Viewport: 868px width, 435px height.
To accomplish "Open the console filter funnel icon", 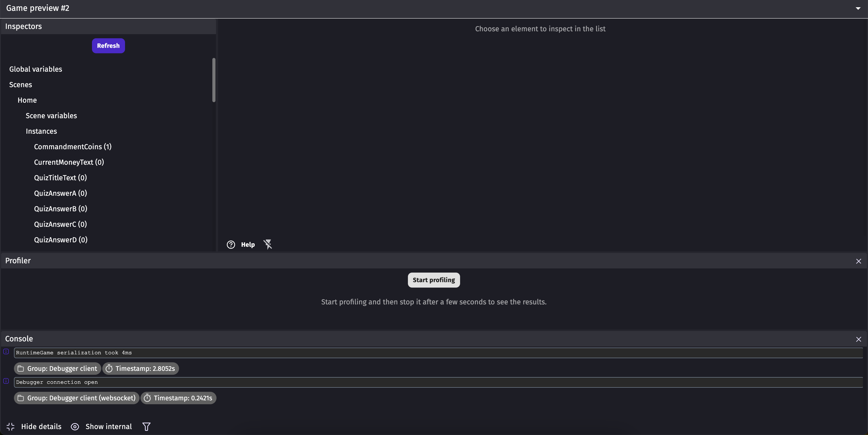I will [146, 426].
